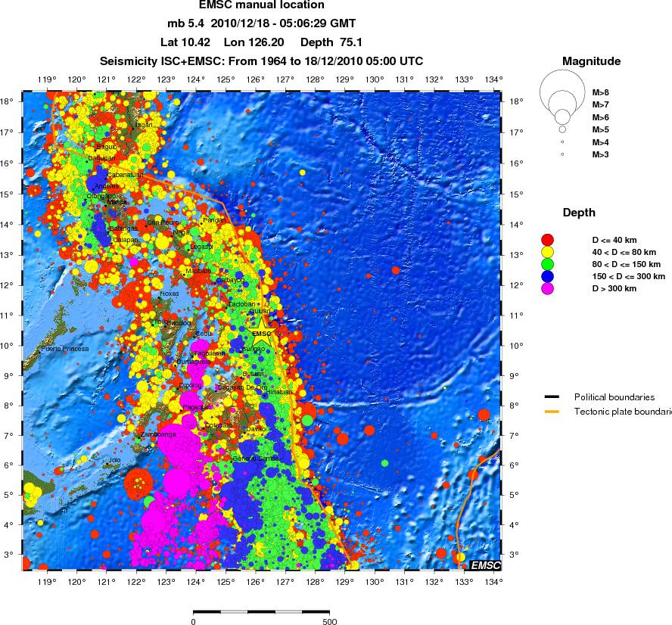The width and height of the screenshot is (672, 625).
Task: Click the EMSC logo on the map corner
Action: point(486,565)
